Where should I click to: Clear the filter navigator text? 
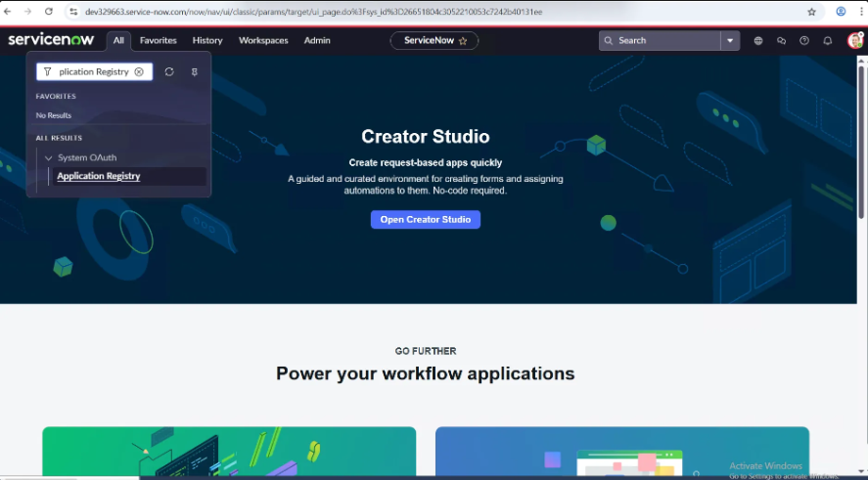pos(139,72)
